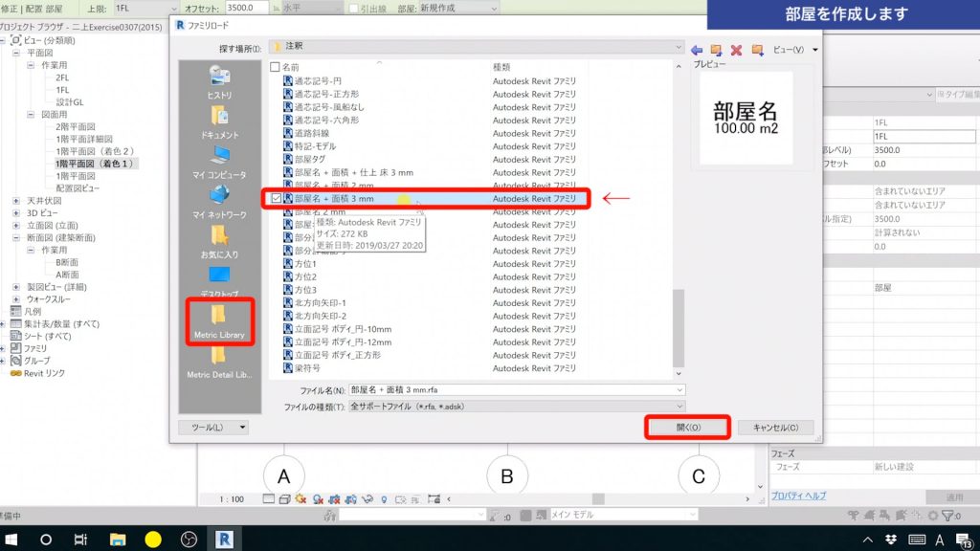The width and height of the screenshot is (980, 551).
Task: Tick the select-all checkbox beside 名前 header
Action: 276,67
